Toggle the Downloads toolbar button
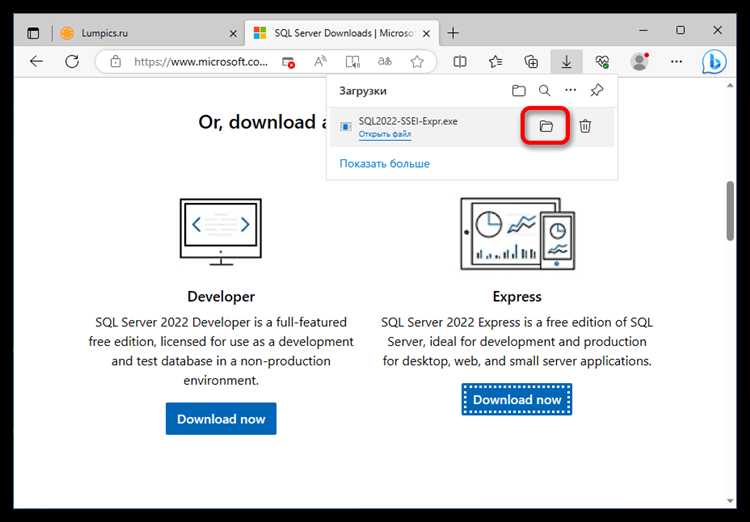The height and width of the screenshot is (522, 750). 566,61
